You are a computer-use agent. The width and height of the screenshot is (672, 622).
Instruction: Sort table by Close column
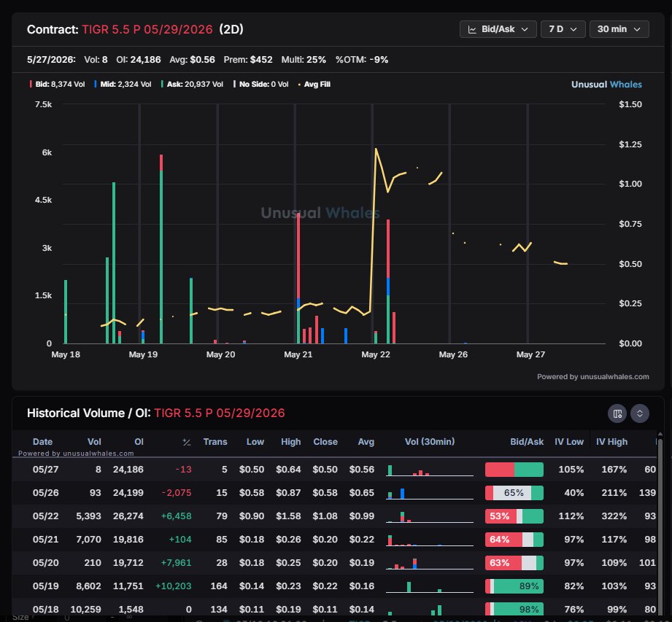pyautogui.click(x=325, y=442)
